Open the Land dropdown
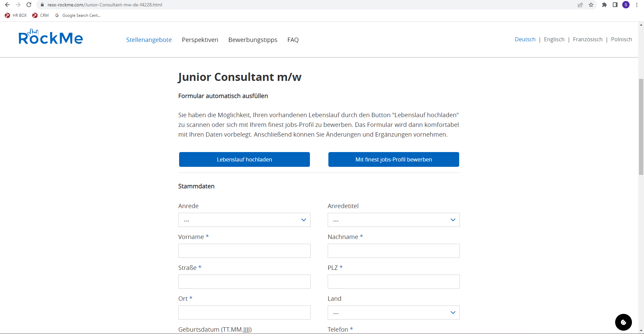Viewport: 644px width, 334px height. point(393,313)
